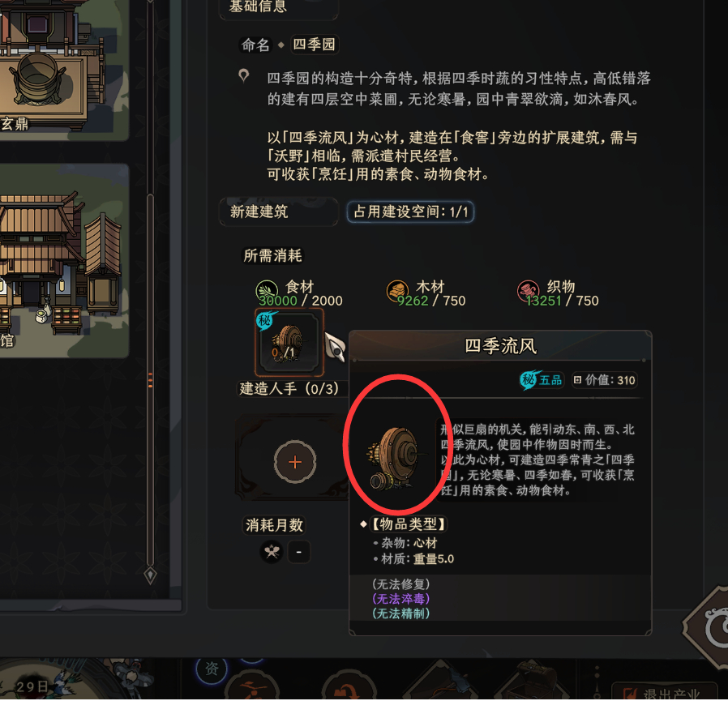Screen dimensions: 728x701
Task: Open the 新建建筑 tab
Action: tap(279, 212)
